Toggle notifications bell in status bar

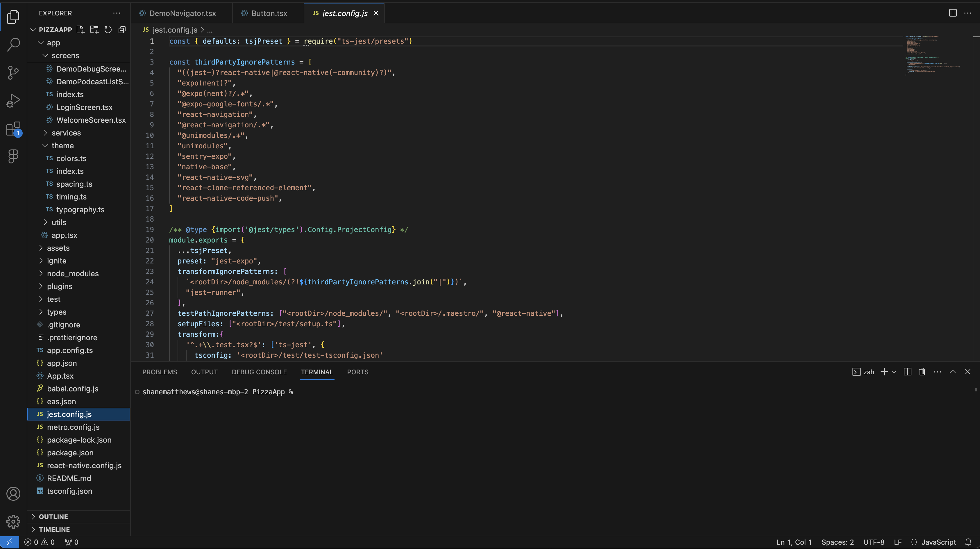pos(969,542)
